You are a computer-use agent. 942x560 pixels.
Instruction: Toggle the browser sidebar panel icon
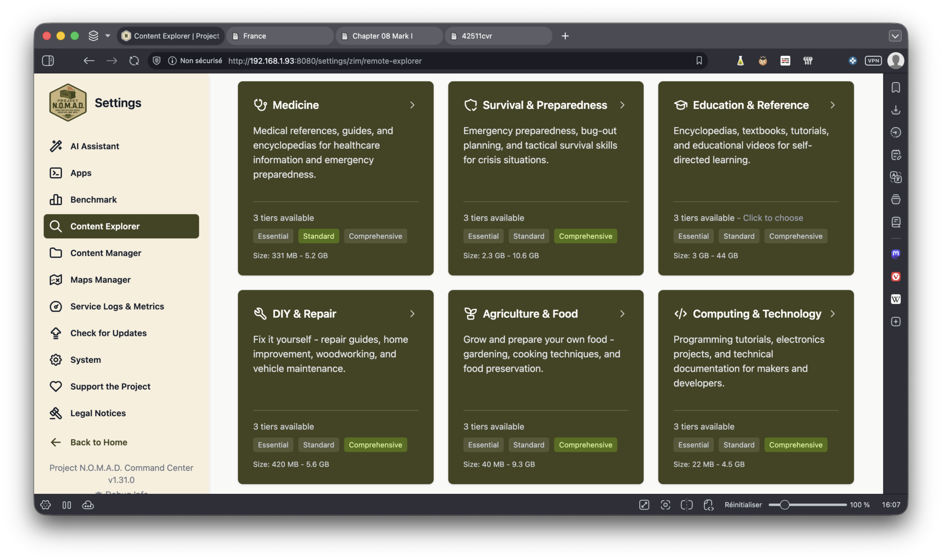[48, 61]
